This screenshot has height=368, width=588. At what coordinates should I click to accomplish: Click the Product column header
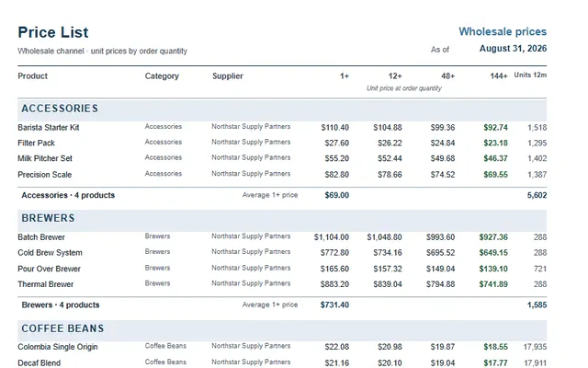(33, 75)
